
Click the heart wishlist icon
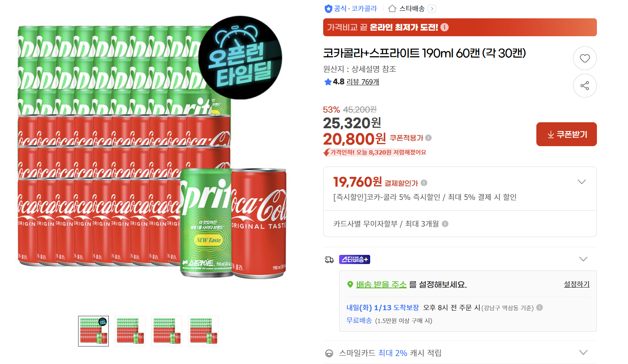click(x=585, y=58)
